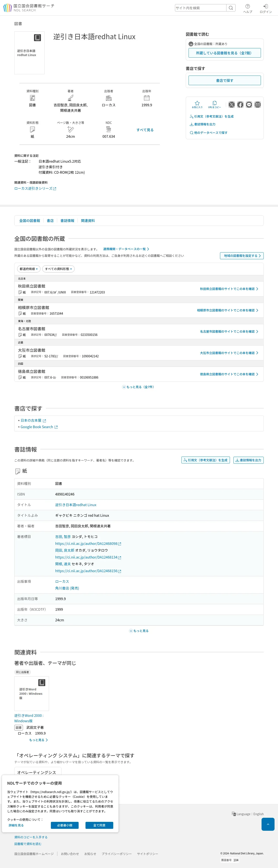This screenshot has height=868, width=278.
Task: Open the 都道府県順 dropdown
Action: (29, 269)
